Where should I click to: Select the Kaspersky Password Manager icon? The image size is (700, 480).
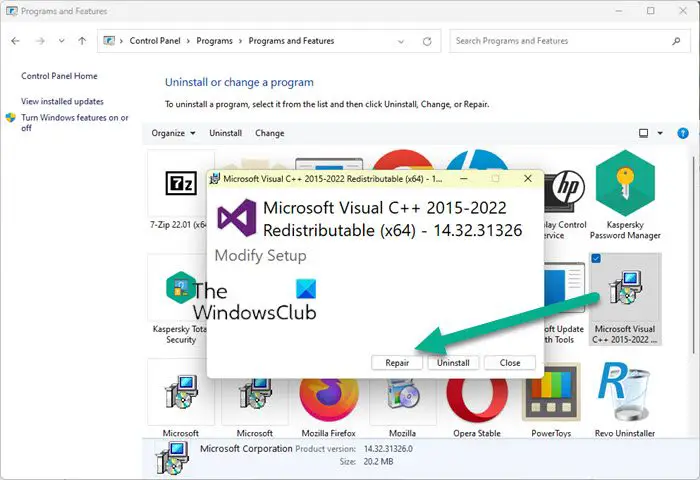pos(625,183)
